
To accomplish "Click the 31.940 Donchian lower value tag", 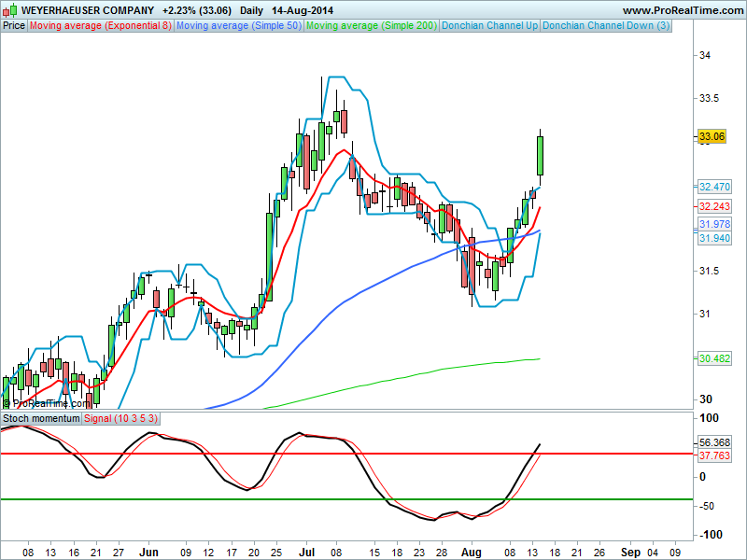I will click(714, 238).
